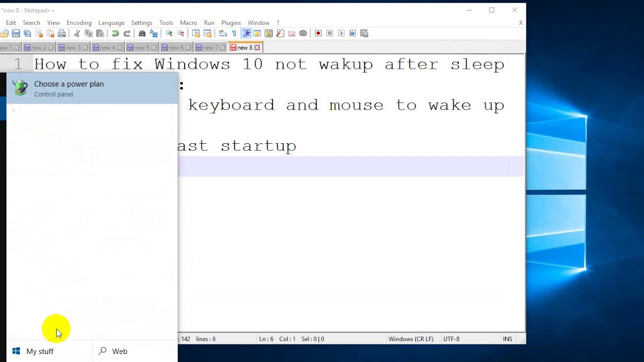This screenshot has width=644, height=362.
Task: Toggle Word wrap toolbar icon
Action: pyautogui.click(x=223, y=33)
